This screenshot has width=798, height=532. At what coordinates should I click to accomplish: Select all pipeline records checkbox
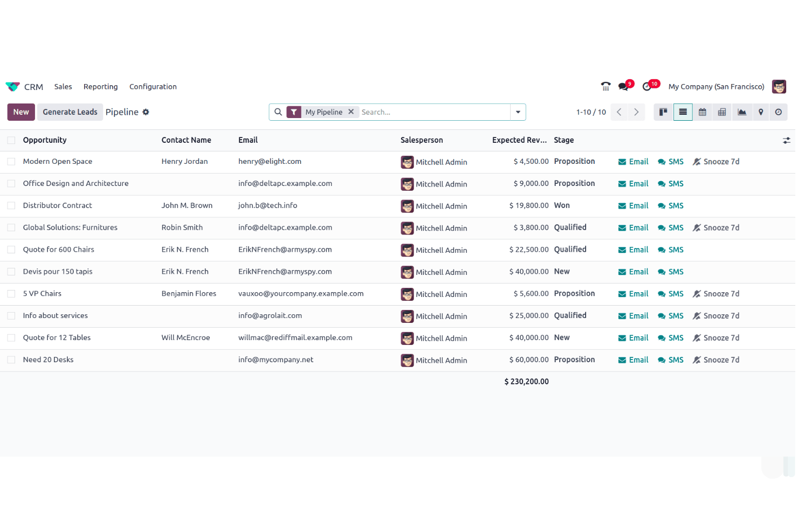(x=11, y=140)
